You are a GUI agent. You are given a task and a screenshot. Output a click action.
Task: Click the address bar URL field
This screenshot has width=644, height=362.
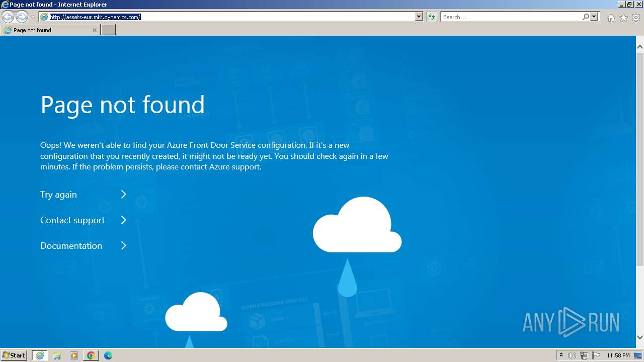pyautogui.click(x=231, y=17)
